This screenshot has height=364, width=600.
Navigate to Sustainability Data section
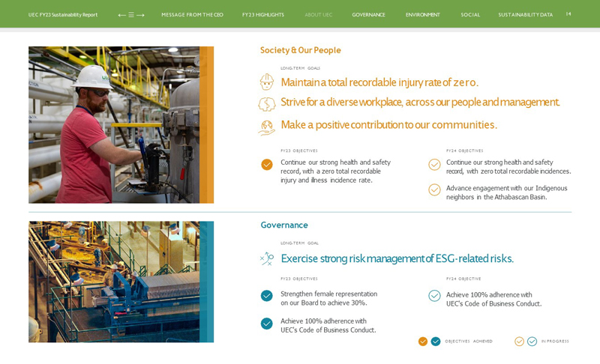tap(525, 15)
